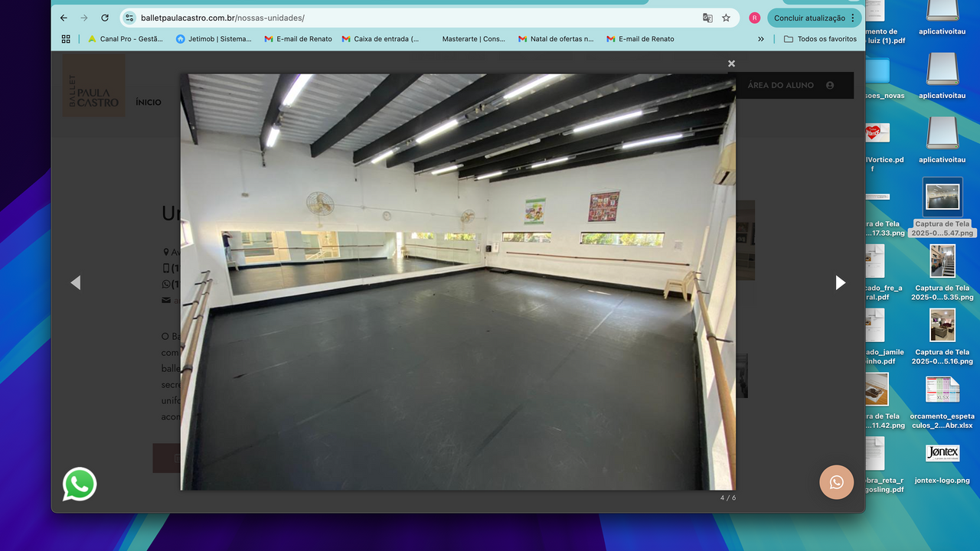Open the Canal Pro bookmark
This screenshot has width=980, height=551.
pyautogui.click(x=126, y=39)
